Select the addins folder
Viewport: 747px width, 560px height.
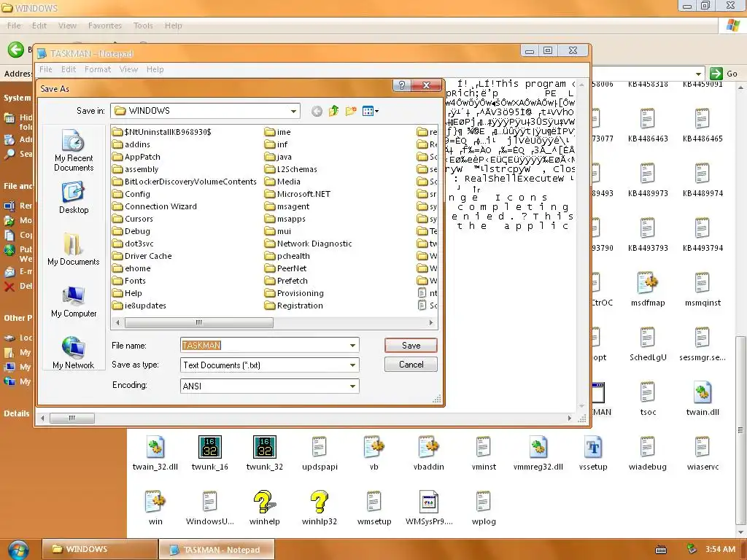(131, 144)
